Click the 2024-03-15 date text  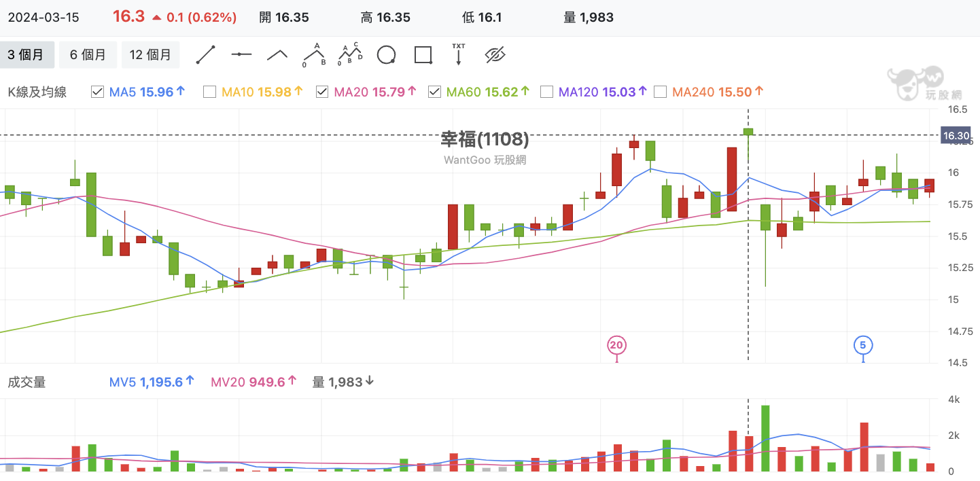(43, 18)
